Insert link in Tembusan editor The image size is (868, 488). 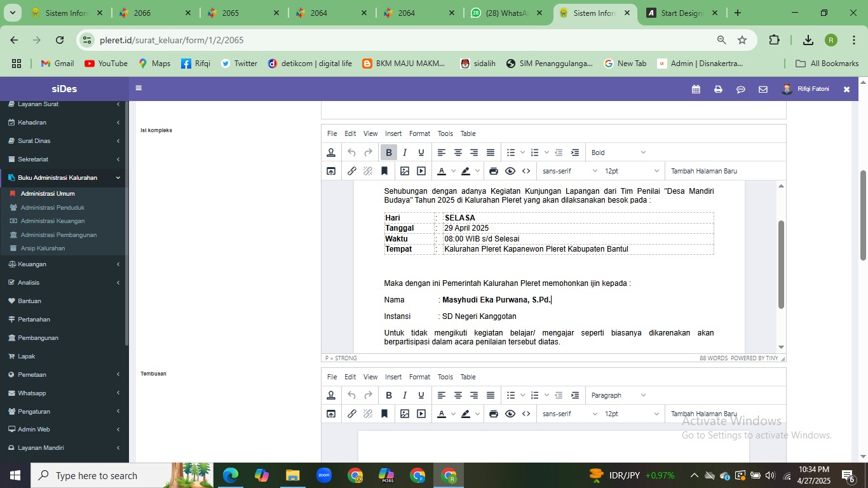(x=352, y=414)
